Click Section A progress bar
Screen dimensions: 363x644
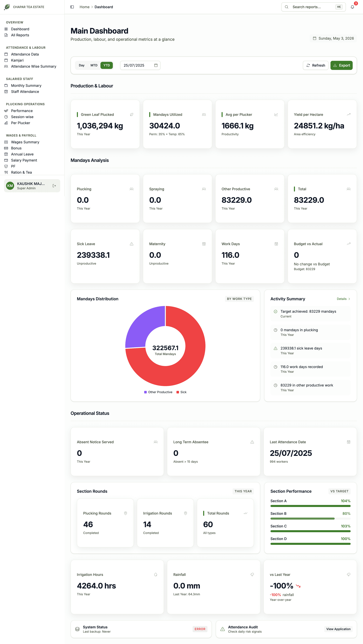pos(310,506)
